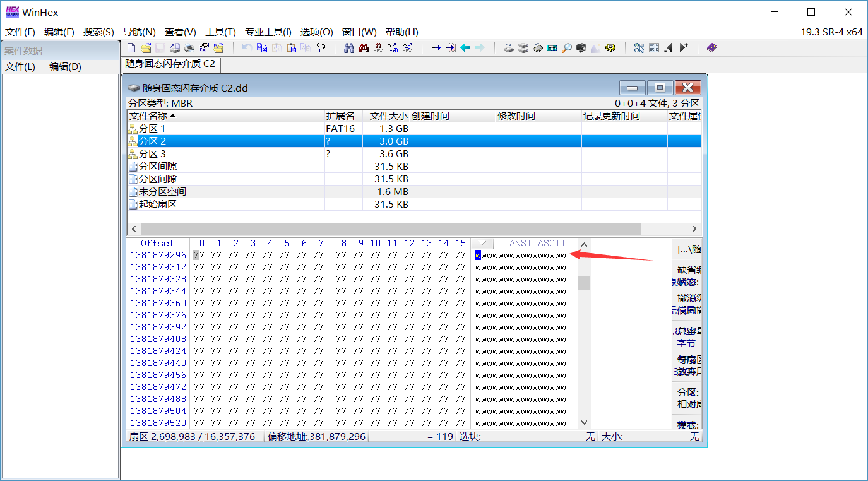The height and width of the screenshot is (481, 868).
Task: Click the camera snapshot toolbar icon
Action: [x=581, y=47]
